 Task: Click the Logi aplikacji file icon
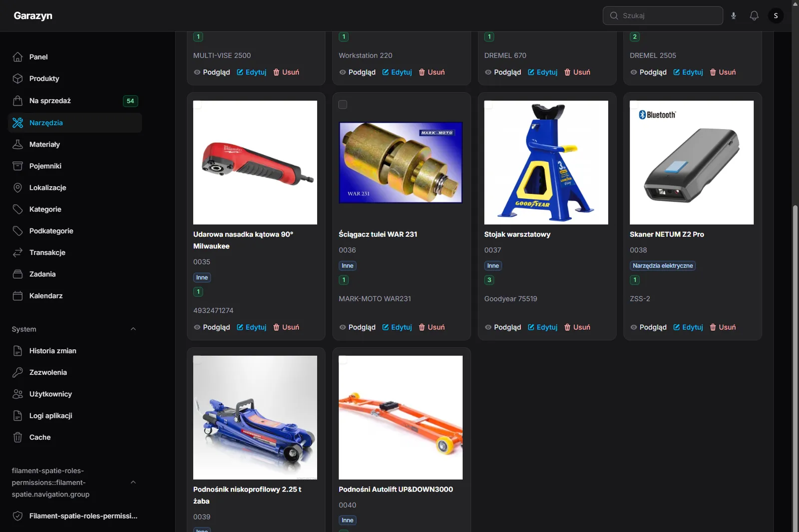point(17,416)
